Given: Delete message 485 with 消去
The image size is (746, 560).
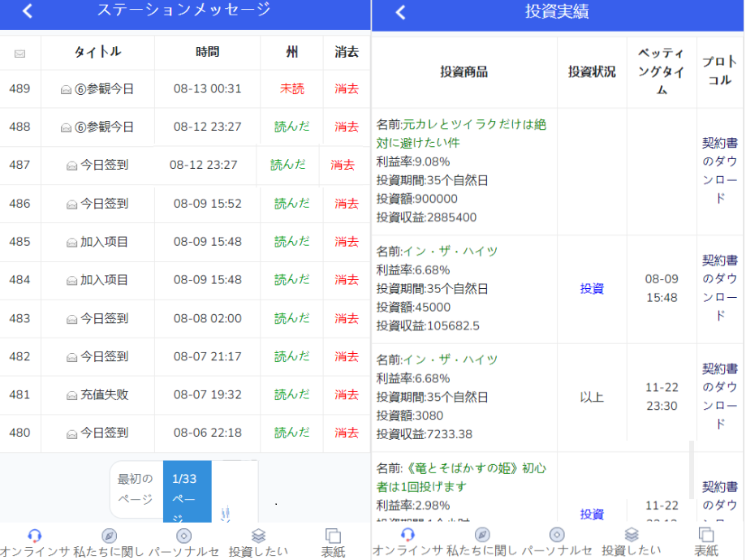Looking at the screenshot, I should (x=347, y=242).
